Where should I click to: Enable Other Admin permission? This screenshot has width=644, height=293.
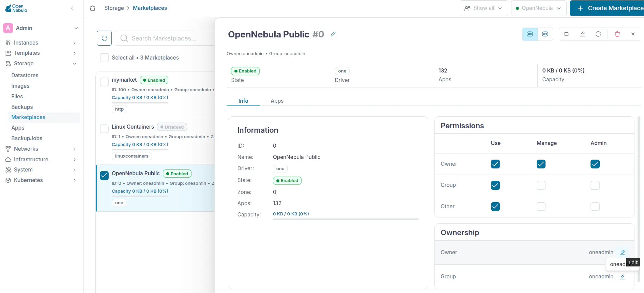[595, 207]
